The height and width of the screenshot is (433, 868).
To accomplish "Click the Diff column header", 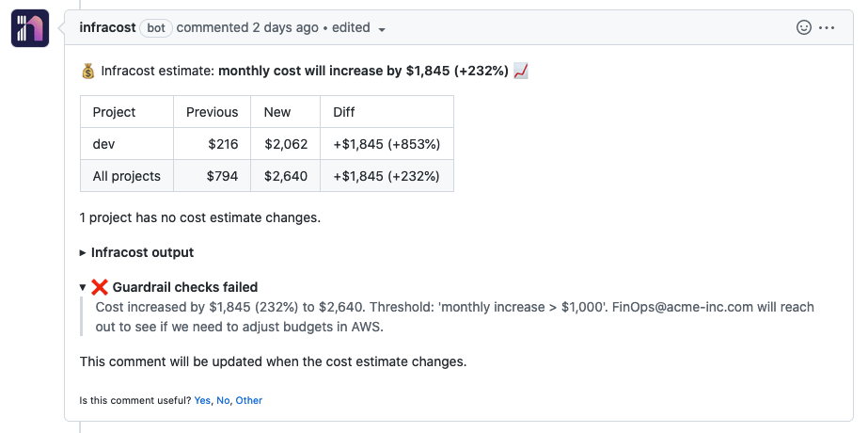I will tap(344, 112).
